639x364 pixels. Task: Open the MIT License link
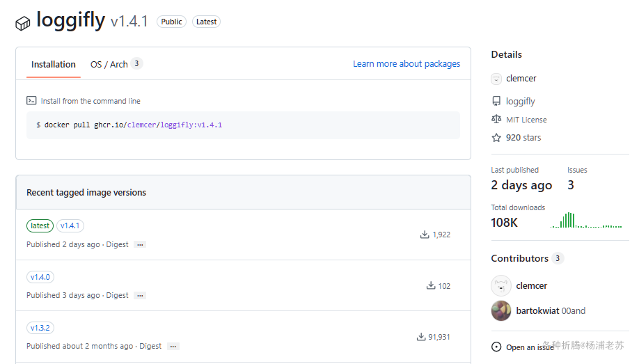526,120
